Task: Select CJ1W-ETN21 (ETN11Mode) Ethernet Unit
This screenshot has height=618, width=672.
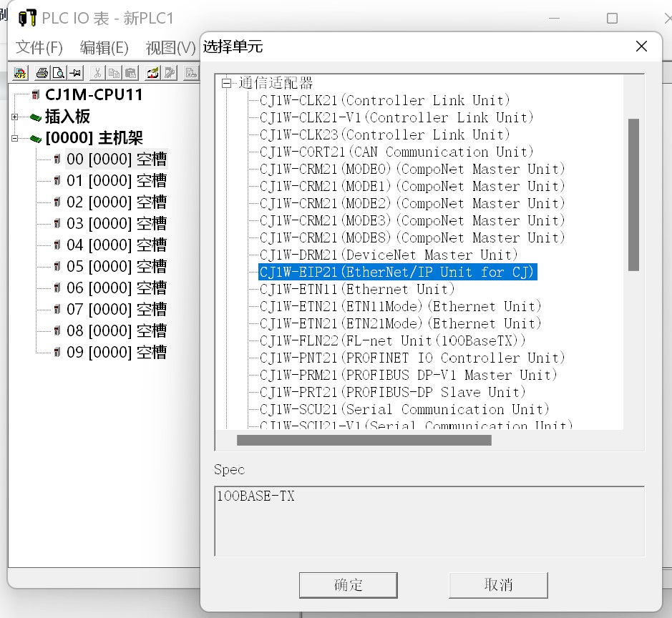Action: (400, 306)
